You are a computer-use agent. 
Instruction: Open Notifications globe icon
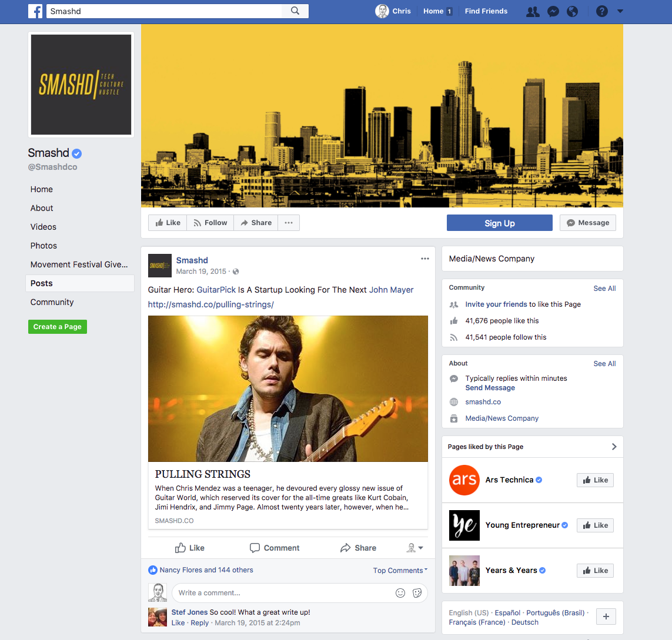point(572,12)
